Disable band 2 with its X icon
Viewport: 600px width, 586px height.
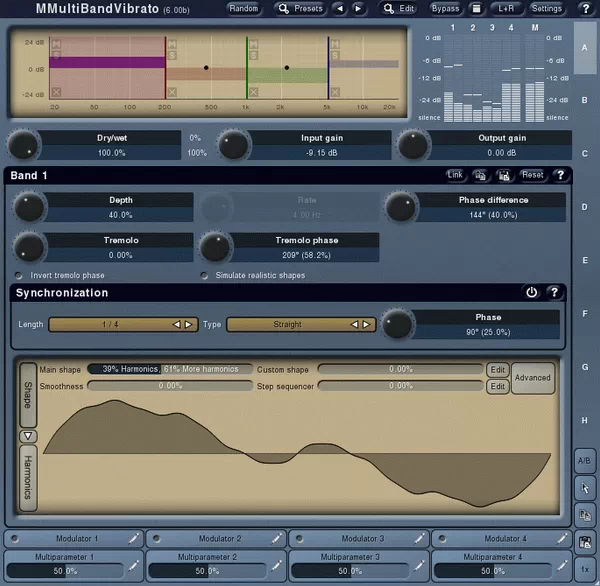coord(172,92)
